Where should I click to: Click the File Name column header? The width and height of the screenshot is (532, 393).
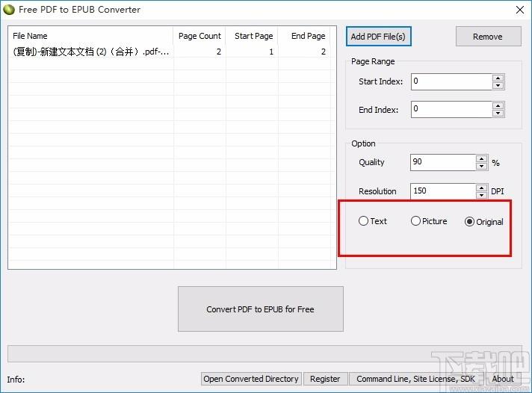30,36
